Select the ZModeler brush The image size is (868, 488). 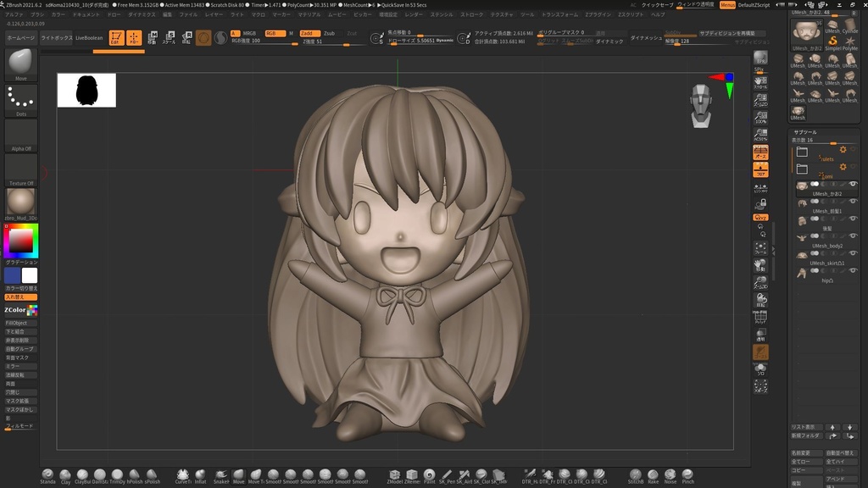[394, 475]
